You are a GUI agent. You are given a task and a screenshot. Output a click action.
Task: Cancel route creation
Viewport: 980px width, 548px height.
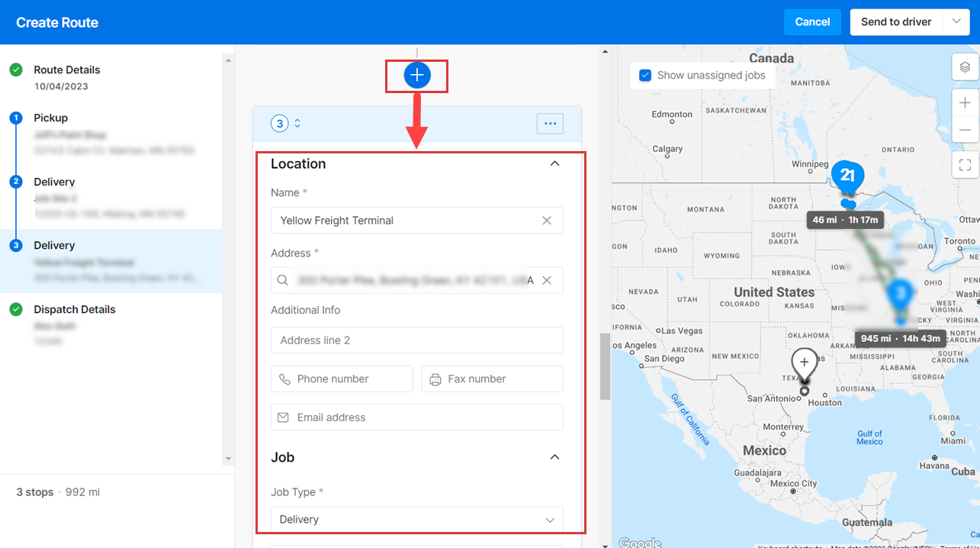pos(812,21)
